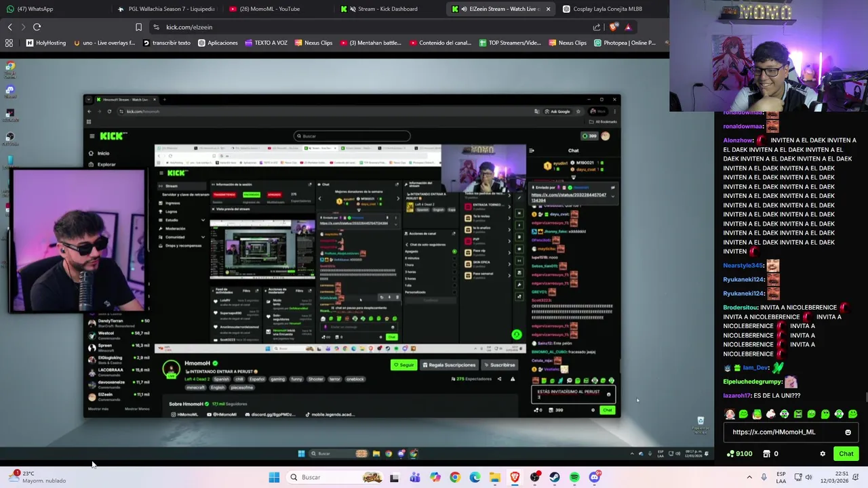Image resolution: width=868 pixels, height=488 pixels.
Task: Open Microsoft Edge from the taskbar
Action: [475, 477]
